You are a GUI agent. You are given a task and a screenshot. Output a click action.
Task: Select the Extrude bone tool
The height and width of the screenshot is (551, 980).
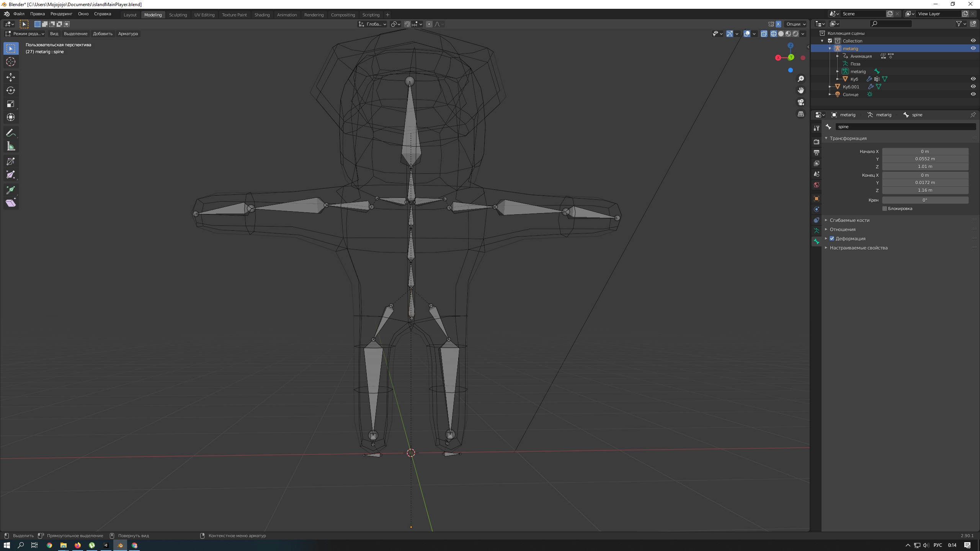coord(11,162)
